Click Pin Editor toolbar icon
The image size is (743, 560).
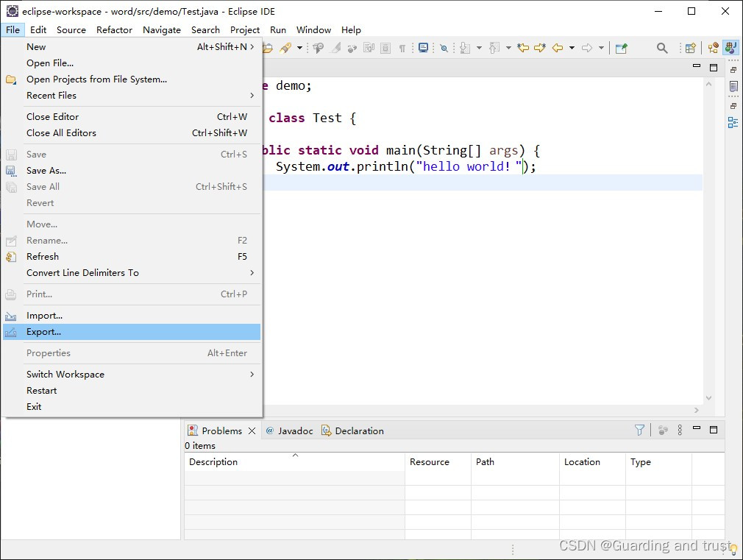click(x=621, y=48)
